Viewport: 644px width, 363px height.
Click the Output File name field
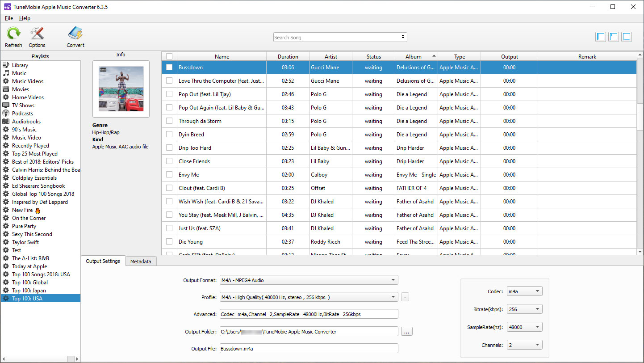point(309,349)
